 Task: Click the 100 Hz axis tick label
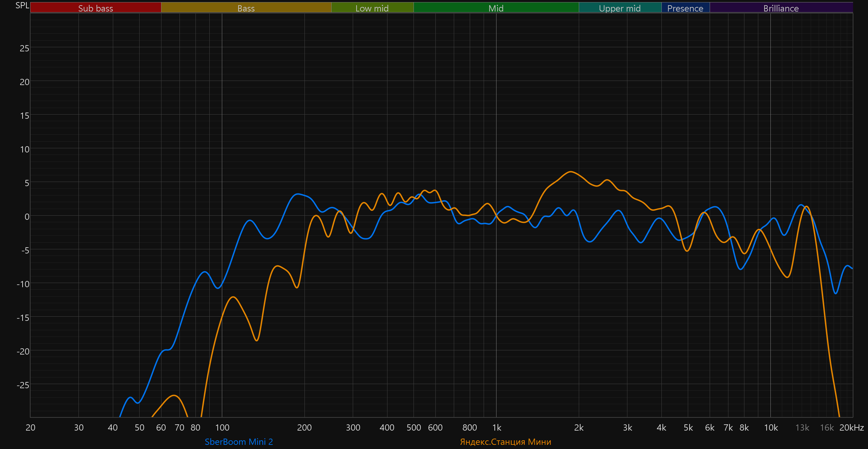[222, 427]
